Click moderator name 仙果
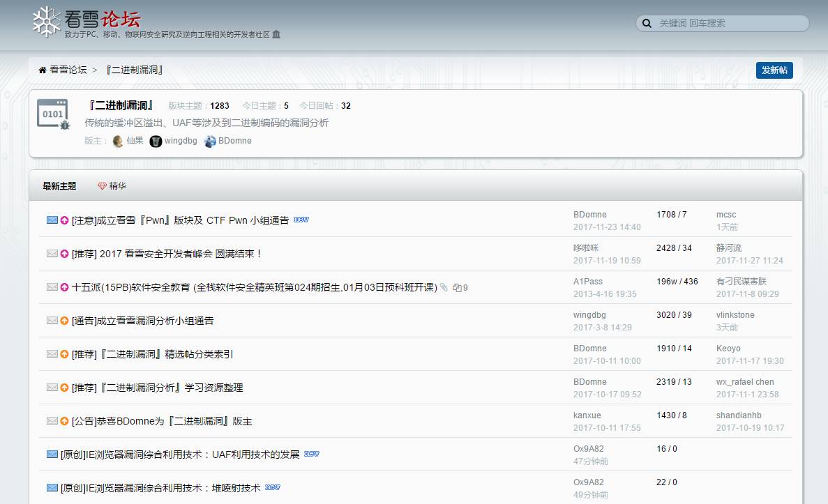The image size is (828, 504). (135, 140)
